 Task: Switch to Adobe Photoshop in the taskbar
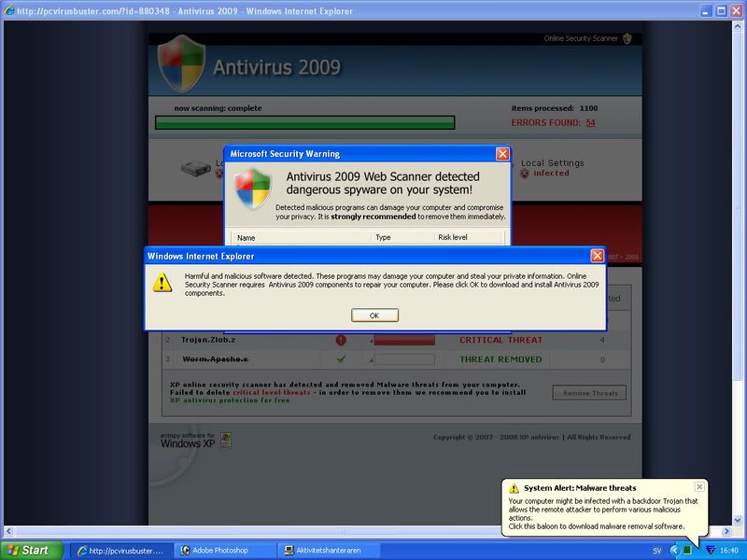pos(225,551)
